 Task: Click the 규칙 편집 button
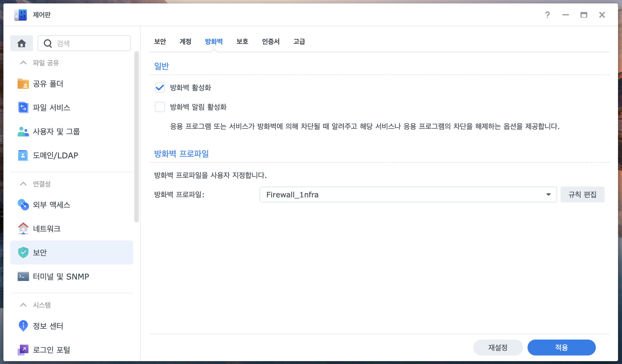pyautogui.click(x=582, y=195)
